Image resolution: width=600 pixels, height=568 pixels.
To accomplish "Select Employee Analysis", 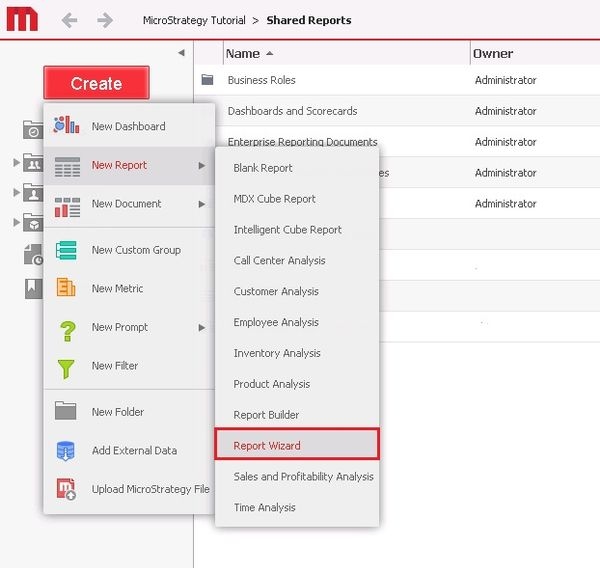I will (297, 323).
